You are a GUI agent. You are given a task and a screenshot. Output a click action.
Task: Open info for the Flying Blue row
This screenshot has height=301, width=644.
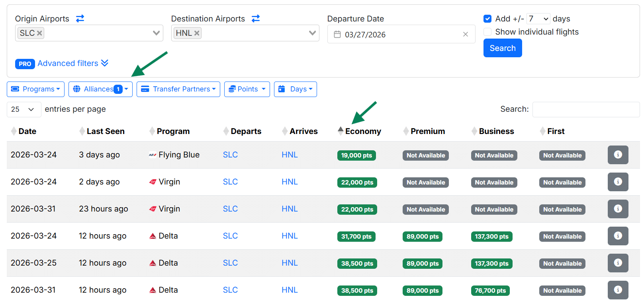[x=618, y=155]
